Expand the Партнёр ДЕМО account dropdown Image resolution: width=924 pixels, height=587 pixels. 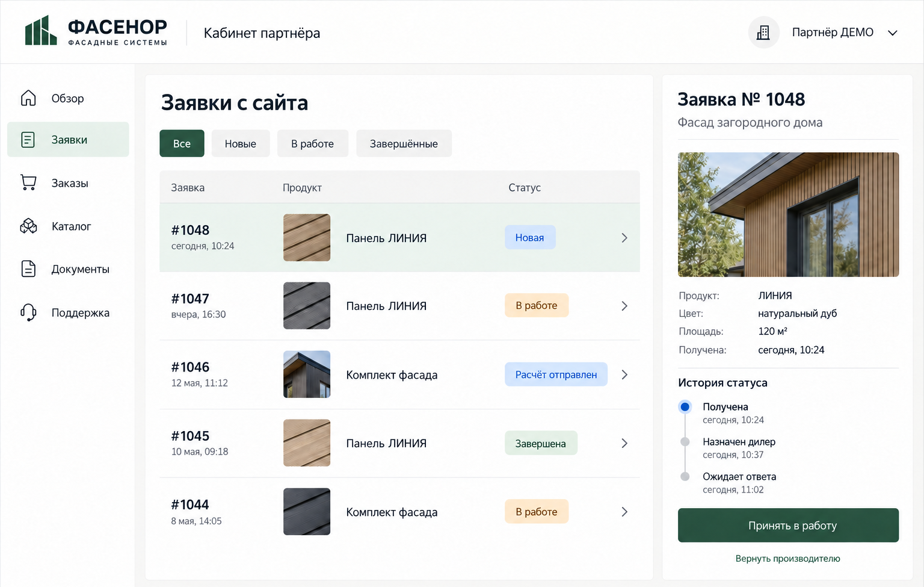pyautogui.click(x=893, y=33)
